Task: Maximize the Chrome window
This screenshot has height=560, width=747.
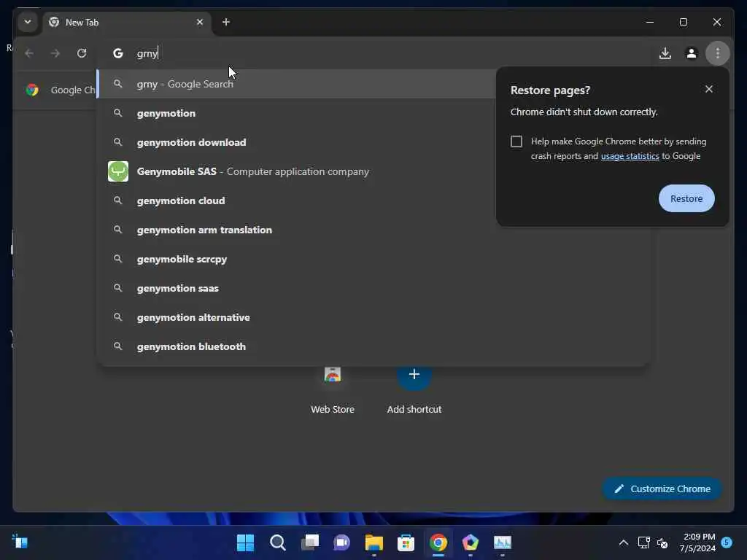Action: pos(683,22)
